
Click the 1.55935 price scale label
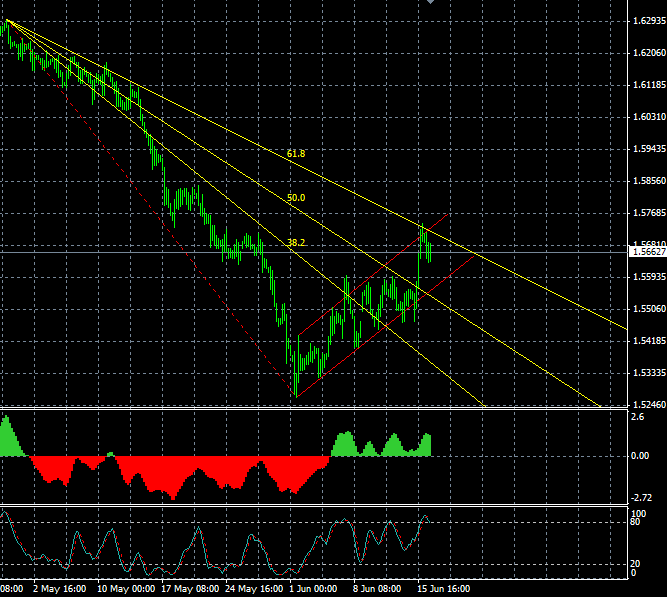649,277
